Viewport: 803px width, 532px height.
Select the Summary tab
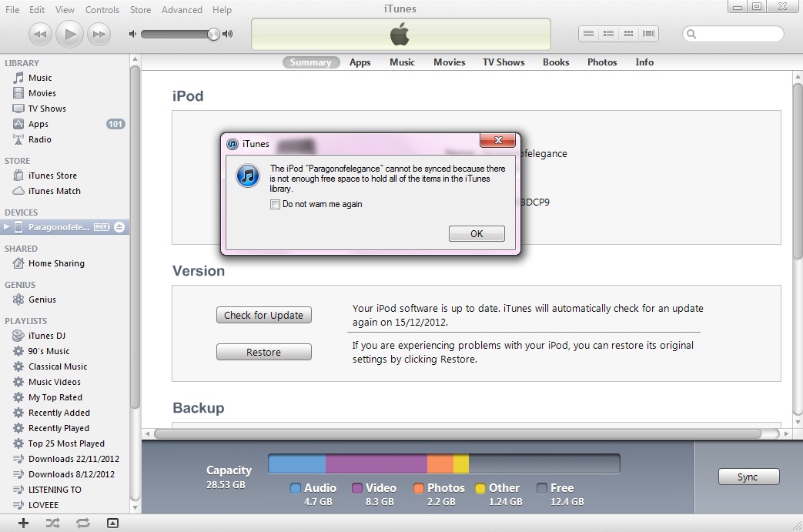coord(311,62)
